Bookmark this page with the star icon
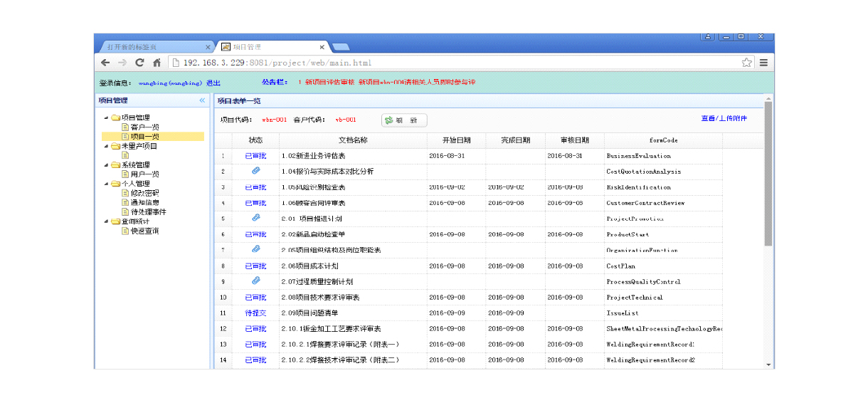868x403 pixels. click(x=746, y=63)
